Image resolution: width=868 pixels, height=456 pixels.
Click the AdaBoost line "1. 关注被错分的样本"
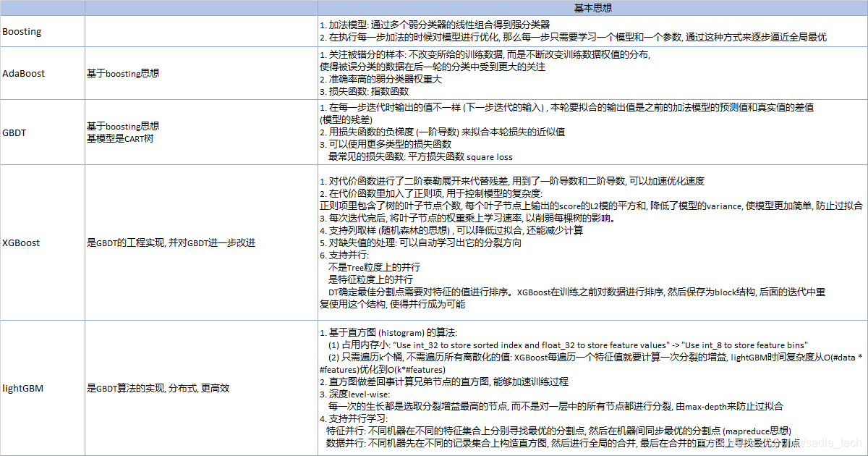click(485, 55)
